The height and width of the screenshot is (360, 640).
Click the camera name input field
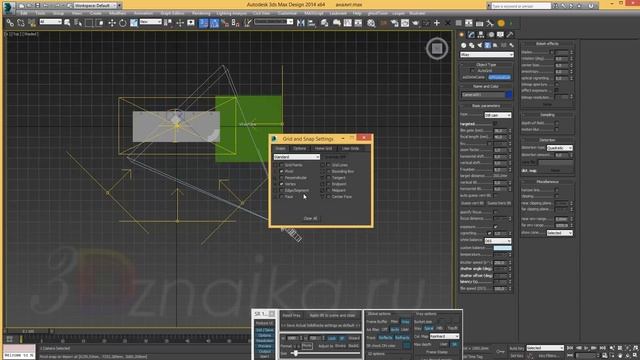click(x=482, y=95)
